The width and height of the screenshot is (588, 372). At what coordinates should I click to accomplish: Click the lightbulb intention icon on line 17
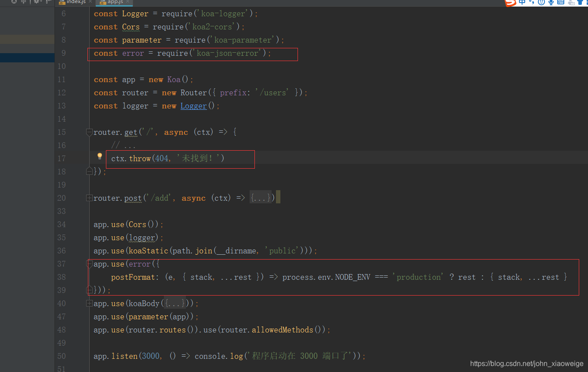[100, 156]
